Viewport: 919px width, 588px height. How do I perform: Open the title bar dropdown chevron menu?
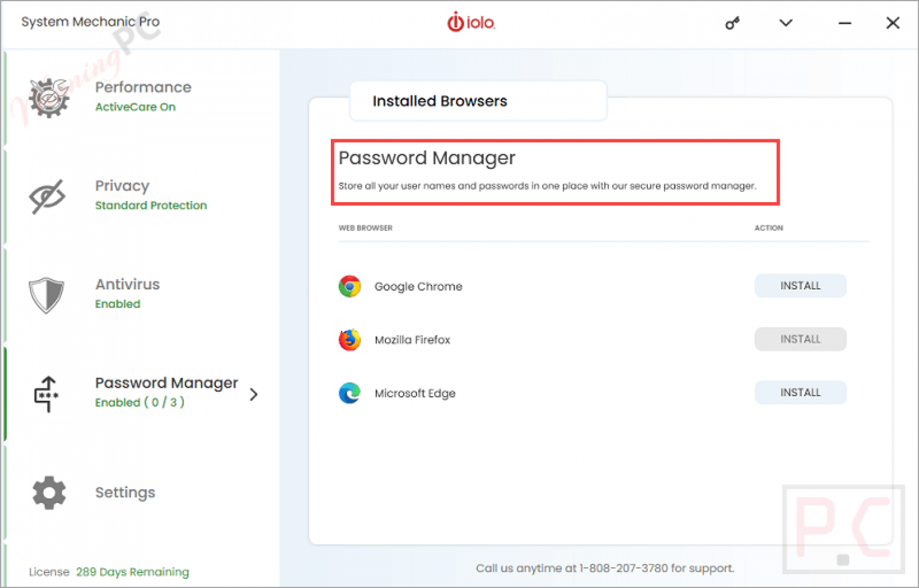[x=786, y=23]
